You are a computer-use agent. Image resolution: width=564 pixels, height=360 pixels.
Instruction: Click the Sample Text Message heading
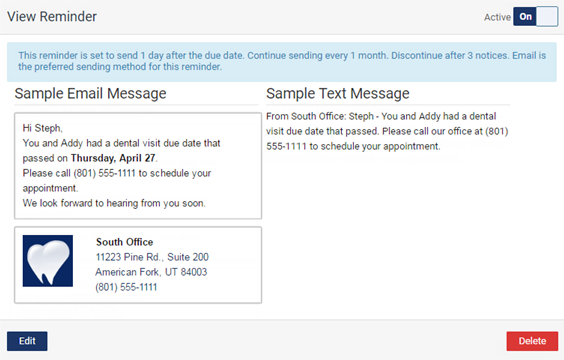pyautogui.click(x=338, y=94)
